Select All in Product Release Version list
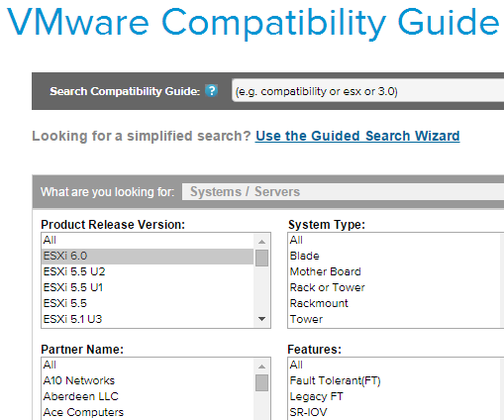Viewport: 504px width, 420px height. point(148,240)
